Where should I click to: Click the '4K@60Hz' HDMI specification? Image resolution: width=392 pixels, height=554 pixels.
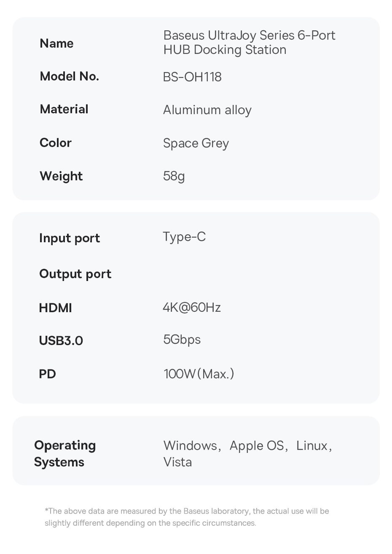click(x=192, y=308)
